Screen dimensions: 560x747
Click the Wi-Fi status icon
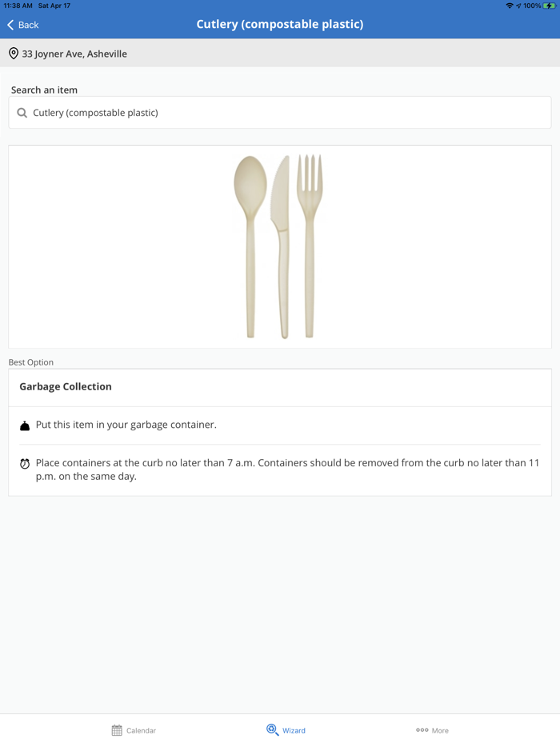pos(510,6)
